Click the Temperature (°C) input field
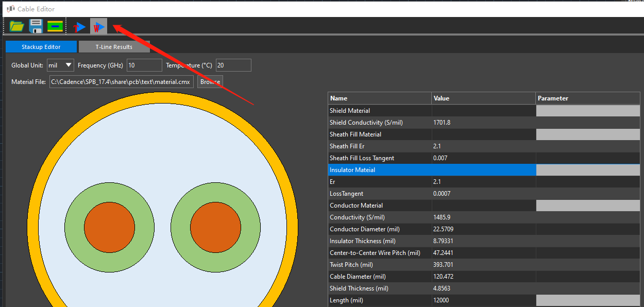This screenshot has height=307, width=644. (233, 65)
